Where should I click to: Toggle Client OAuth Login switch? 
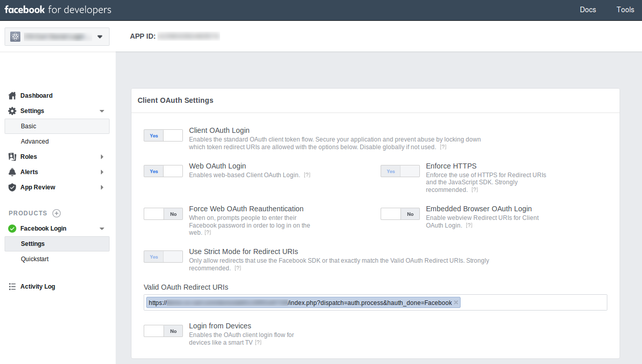pyautogui.click(x=163, y=135)
